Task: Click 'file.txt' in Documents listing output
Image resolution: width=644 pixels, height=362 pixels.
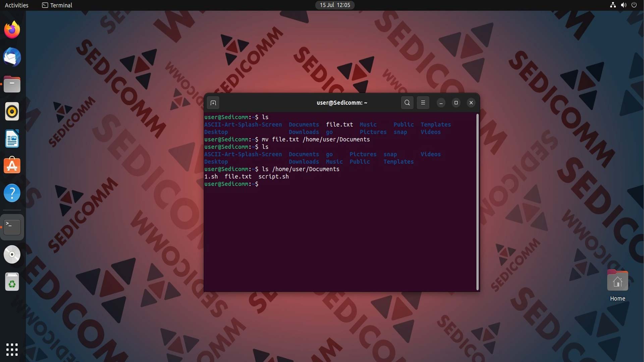Action: coord(238,177)
